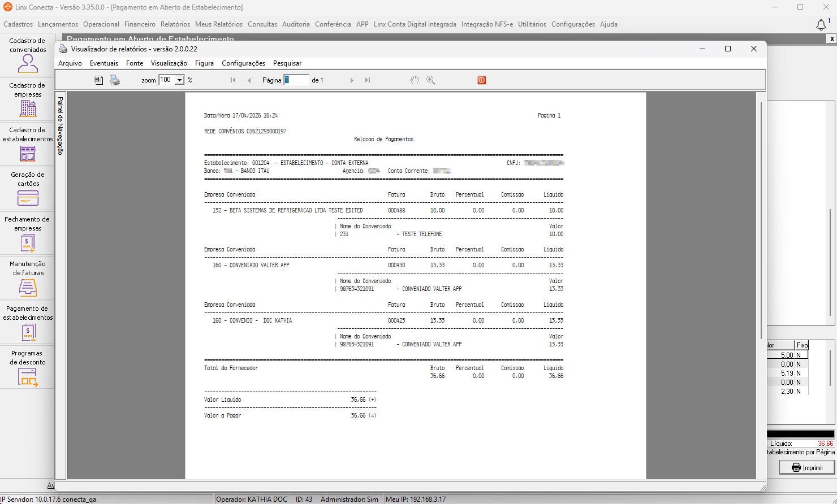
Task: Open Cadastro de conveniados from sidebar
Action: click(27, 54)
